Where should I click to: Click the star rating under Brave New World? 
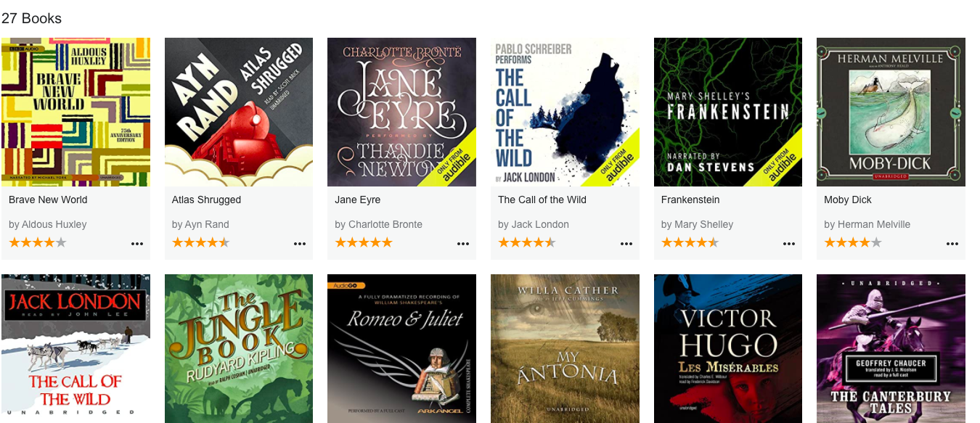pyautogui.click(x=38, y=242)
